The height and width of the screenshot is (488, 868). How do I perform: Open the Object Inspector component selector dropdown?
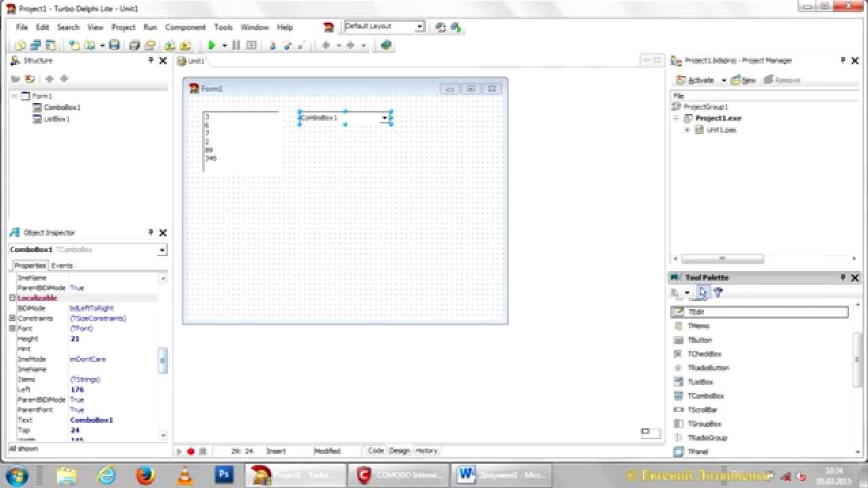coord(162,250)
